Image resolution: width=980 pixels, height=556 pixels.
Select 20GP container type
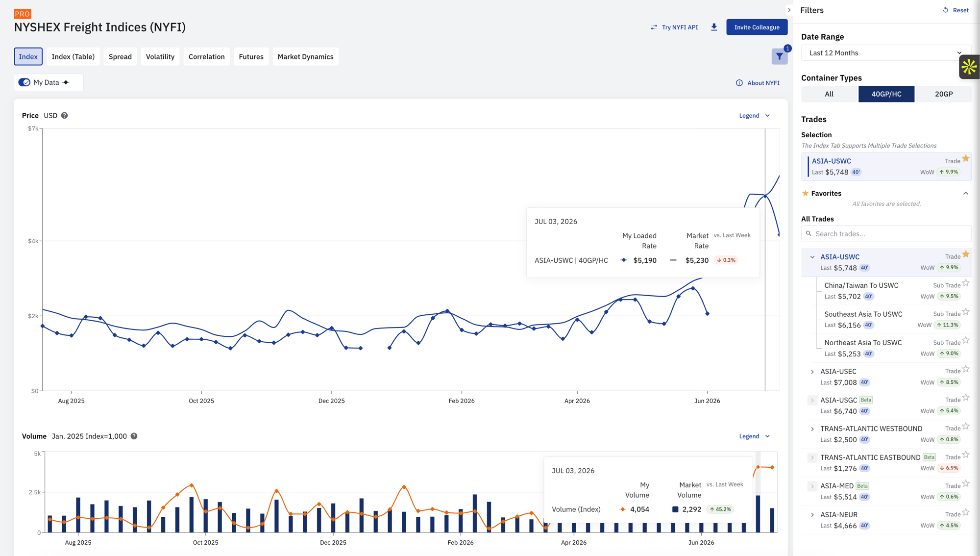[x=943, y=94]
